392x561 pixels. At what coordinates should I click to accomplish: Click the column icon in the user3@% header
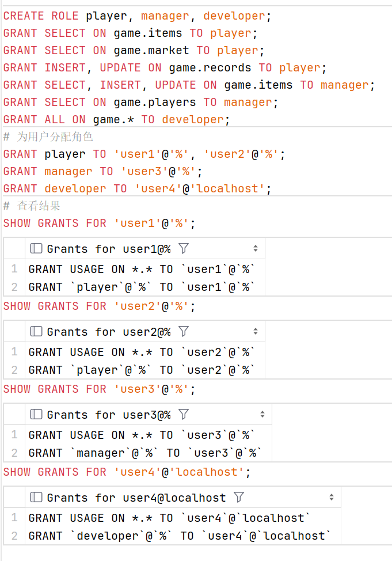(36, 414)
